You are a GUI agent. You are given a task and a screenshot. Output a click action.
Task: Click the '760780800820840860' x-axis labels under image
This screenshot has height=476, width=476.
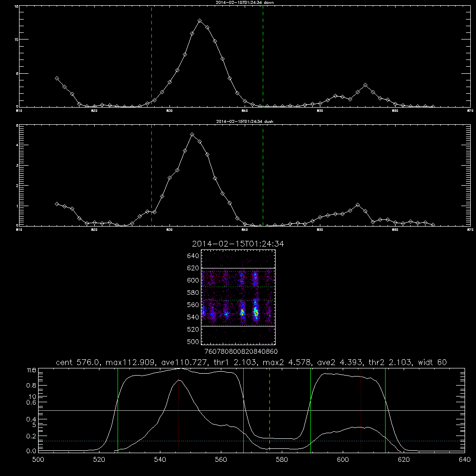click(x=241, y=351)
